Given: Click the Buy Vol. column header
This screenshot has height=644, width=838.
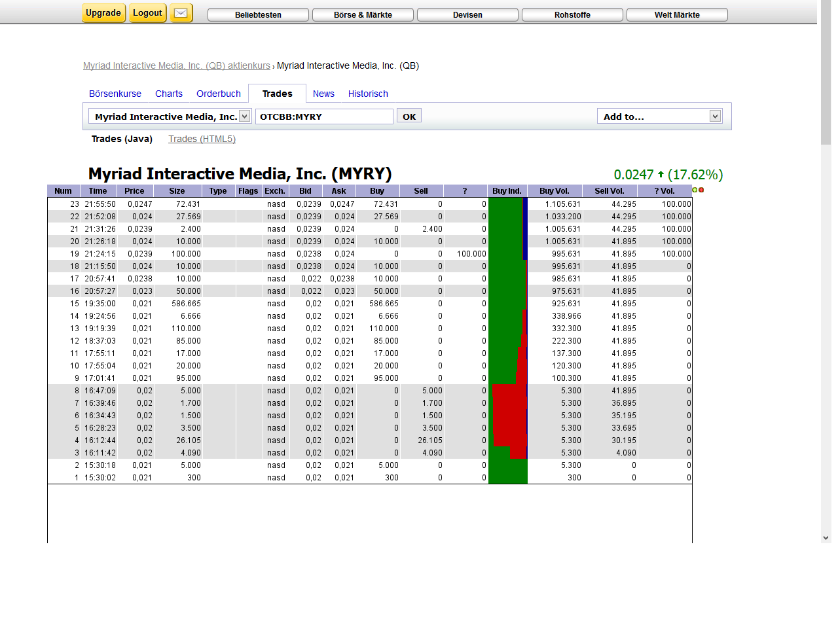Looking at the screenshot, I should (555, 191).
